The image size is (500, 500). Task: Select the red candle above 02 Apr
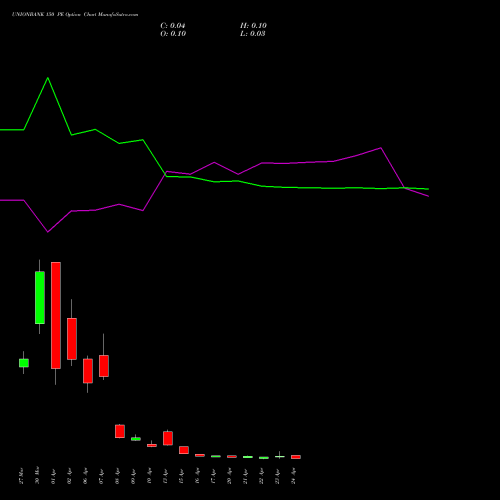pyautogui.click(x=72, y=339)
